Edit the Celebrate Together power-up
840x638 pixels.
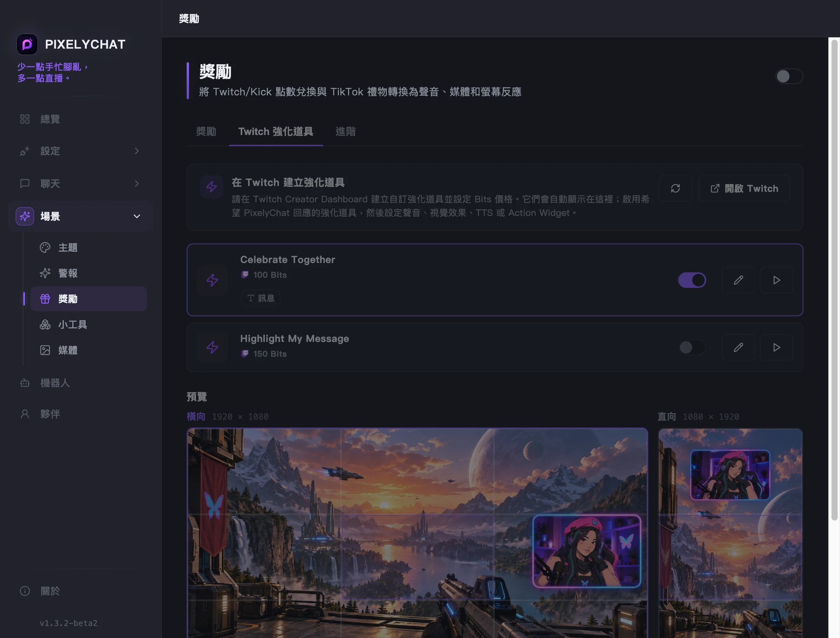coord(738,280)
